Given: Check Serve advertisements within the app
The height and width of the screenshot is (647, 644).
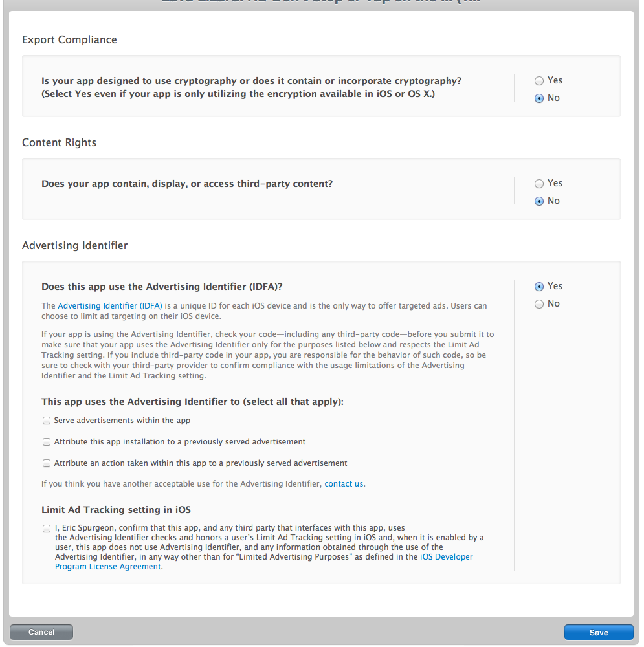Looking at the screenshot, I should pos(47,421).
